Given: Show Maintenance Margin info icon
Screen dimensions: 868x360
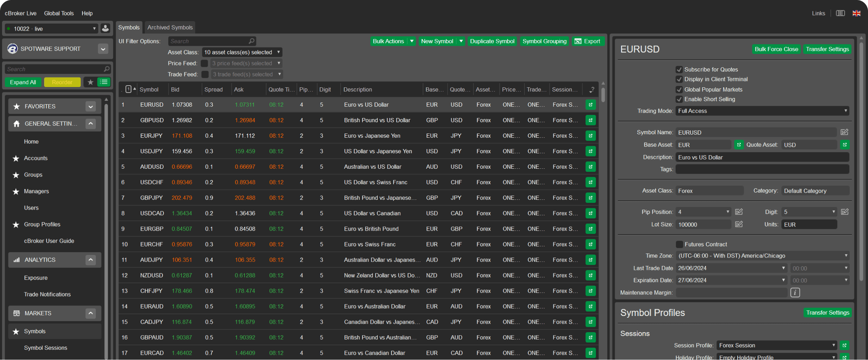Looking at the screenshot, I should [x=795, y=293].
